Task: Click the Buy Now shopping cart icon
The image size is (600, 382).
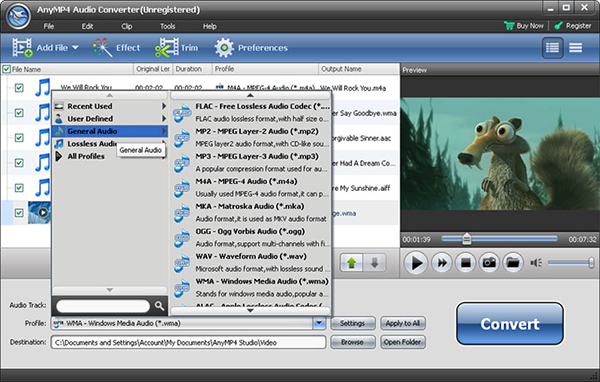Action: click(x=509, y=26)
